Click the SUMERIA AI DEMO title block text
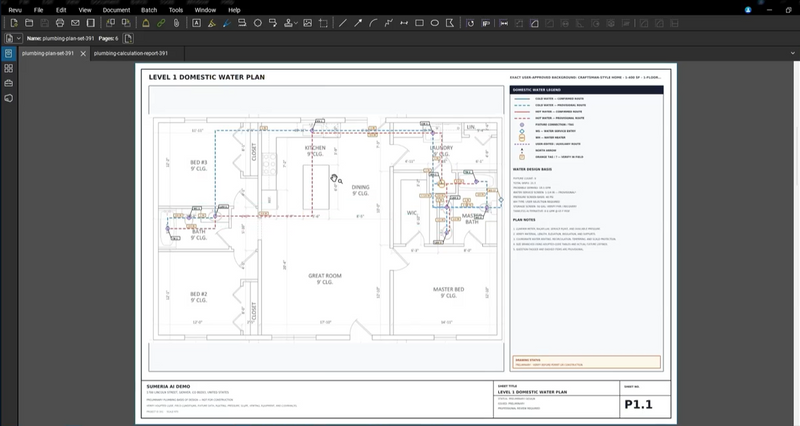Image resolution: width=800 pixels, height=426 pixels. click(168, 386)
